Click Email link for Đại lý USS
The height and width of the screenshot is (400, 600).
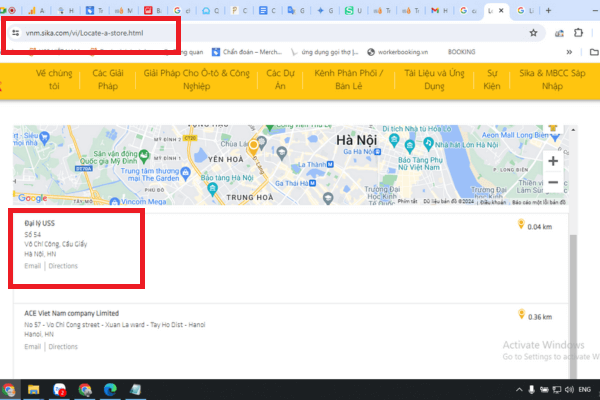point(33,266)
